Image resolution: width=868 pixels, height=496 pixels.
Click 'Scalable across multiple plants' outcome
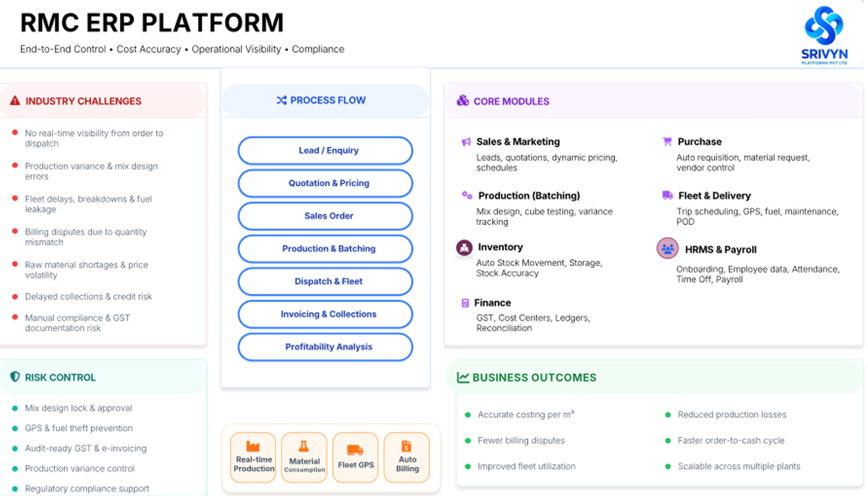click(739, 466)
